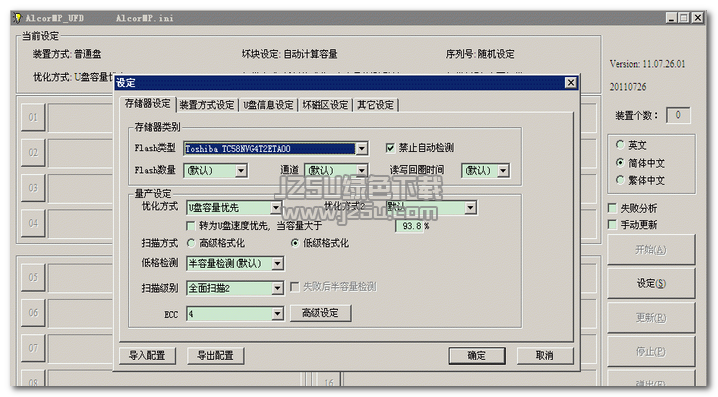Click 序列号: 随机设定 text
Image resolution: width=718 pixels, height=397 pixels.
click(x=480, y=54)
